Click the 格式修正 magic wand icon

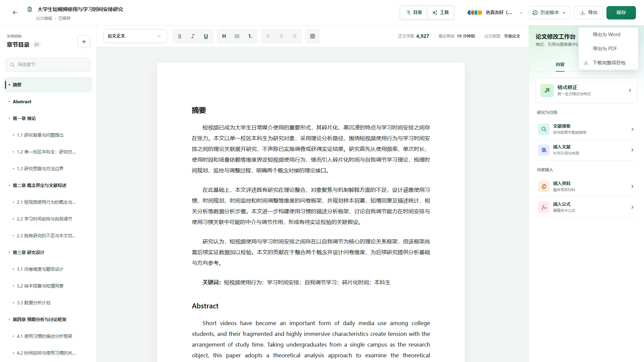(547, 90)
